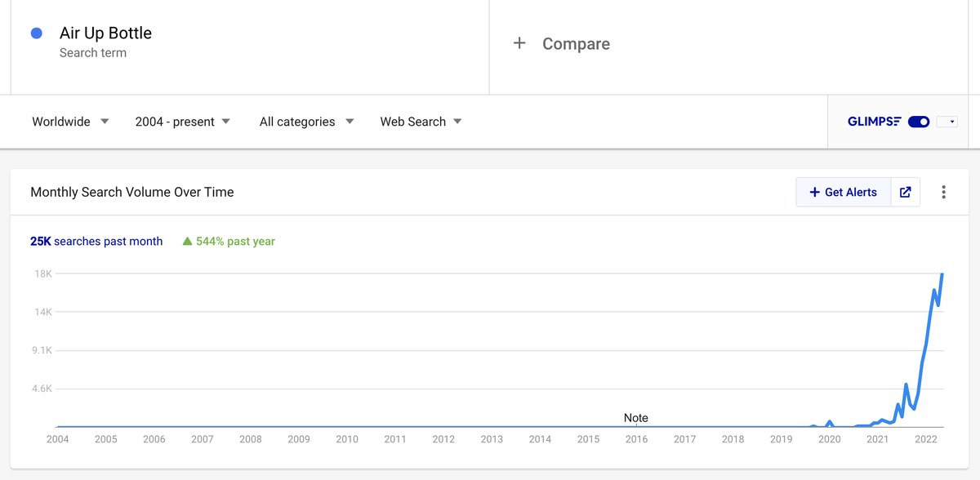Open the Web Search type dropdown
Screen dimensions: 980x480
click(x=421, y=122)
